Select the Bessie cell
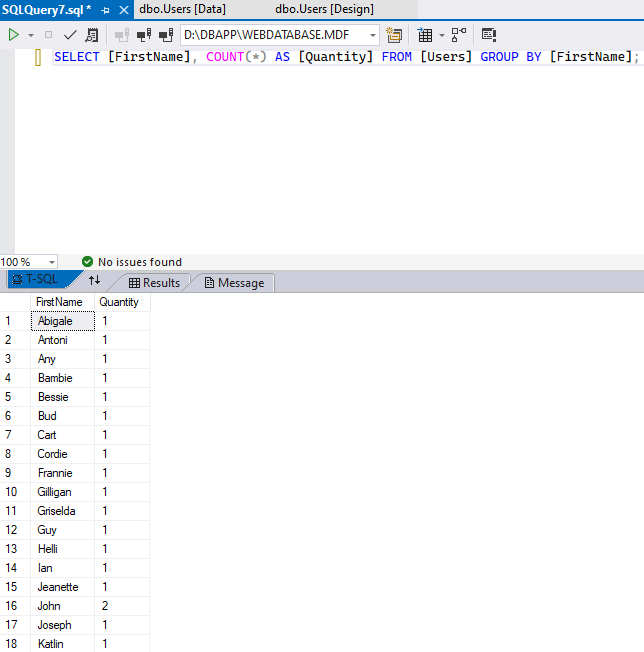This screenshot has height=652, width=644. coord(63,397)
